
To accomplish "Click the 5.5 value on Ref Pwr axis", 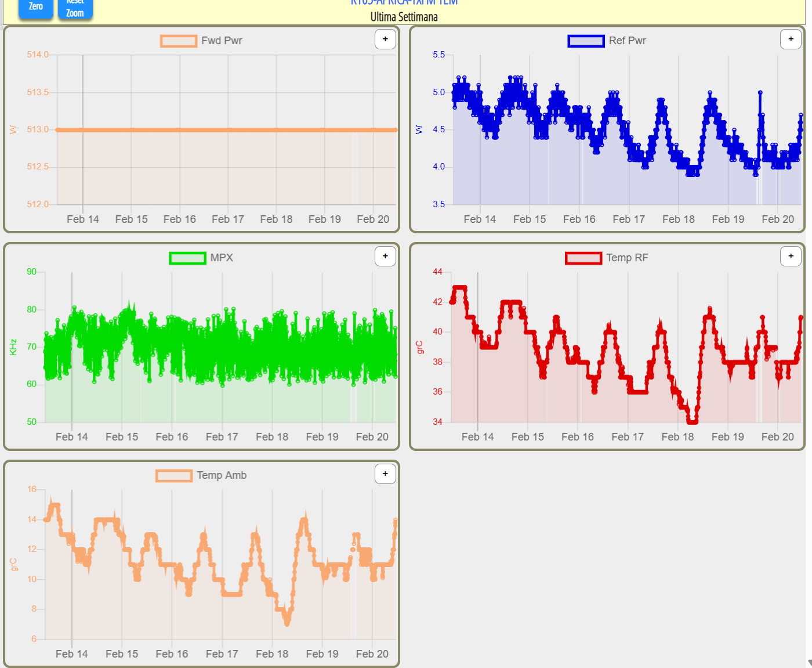I will pyautogui.click(x=439, y=55).
